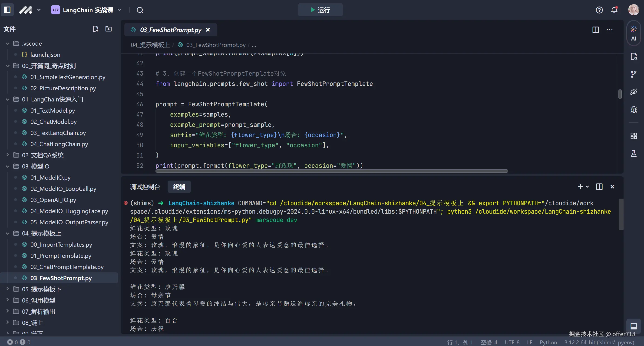Click the editor horizontal scrollbar
This screenshot has height=346, width=644.
[x=331, y=171]
